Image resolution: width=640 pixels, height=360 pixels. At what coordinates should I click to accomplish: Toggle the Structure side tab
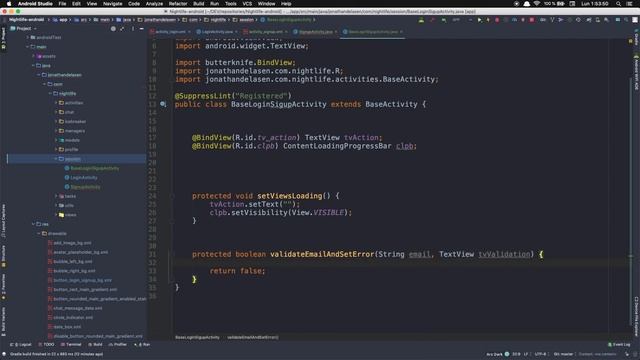pyautogui.click(x=3, y=256)
